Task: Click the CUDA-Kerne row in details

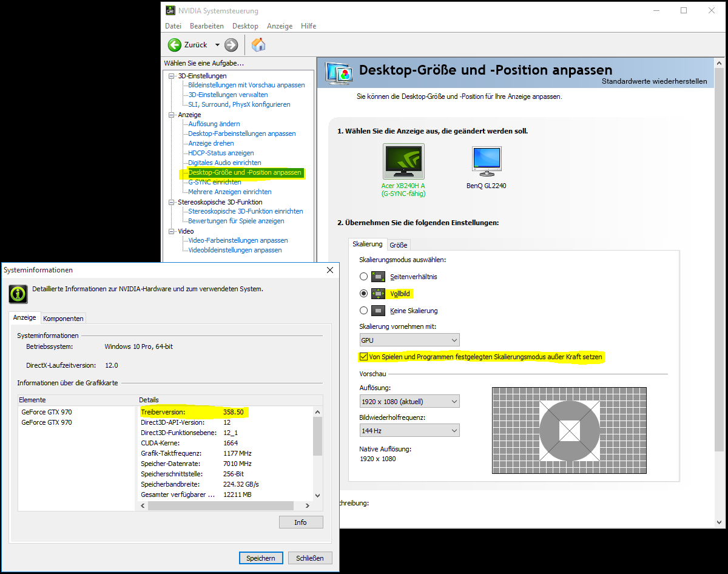Action: pos(226,443)
